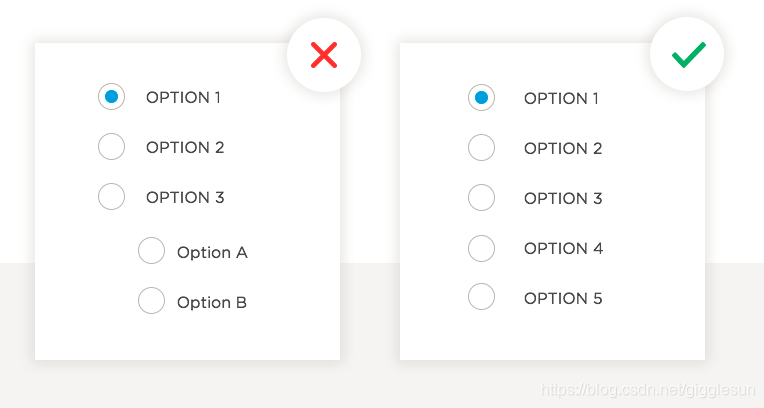Select OPTION 2 radio in red-X panel
This screenshot has width=764, height=408.
112,147
